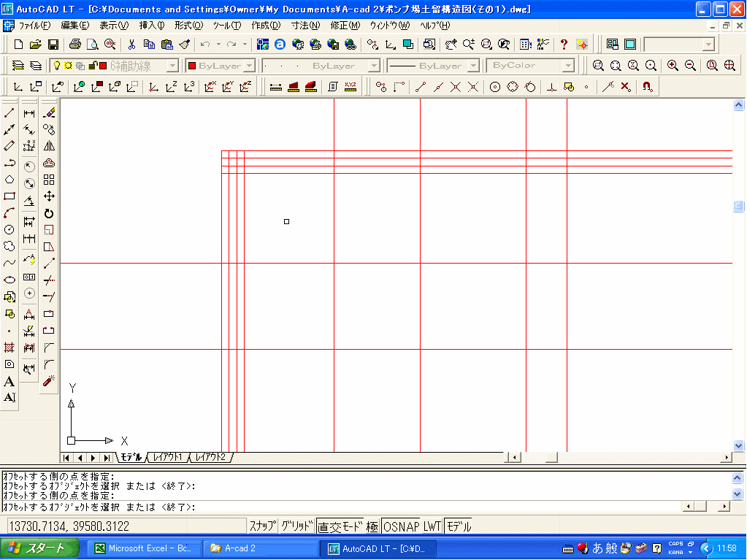Viewport: 747px width, 560px height.
Task: Select the Ellipse draw tool
Action: coord(9,280)
